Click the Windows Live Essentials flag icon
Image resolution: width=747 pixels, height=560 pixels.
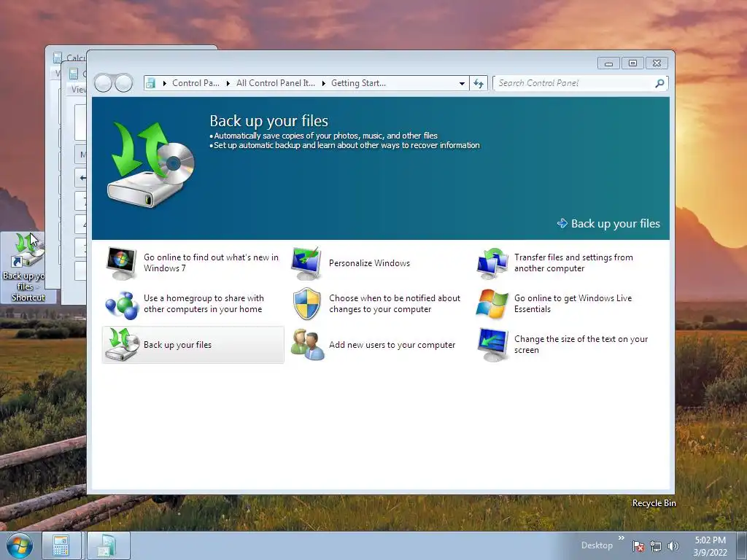492,304
